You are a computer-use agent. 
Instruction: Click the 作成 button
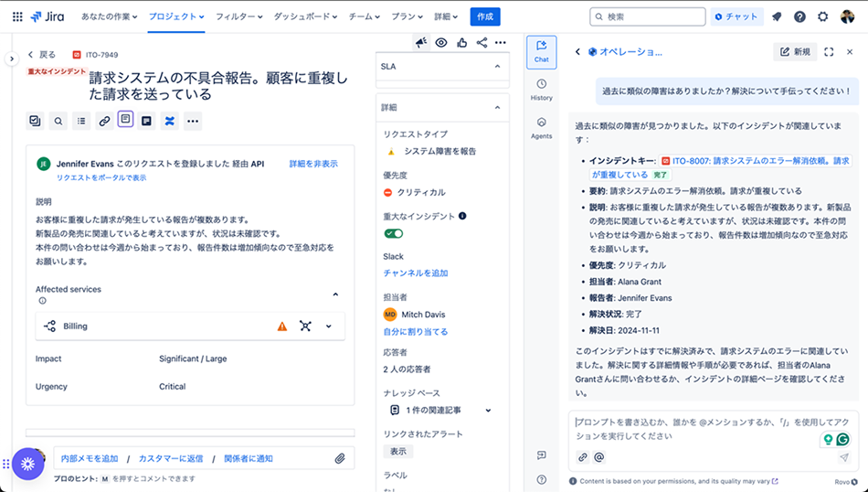click(x=485, y=16)
